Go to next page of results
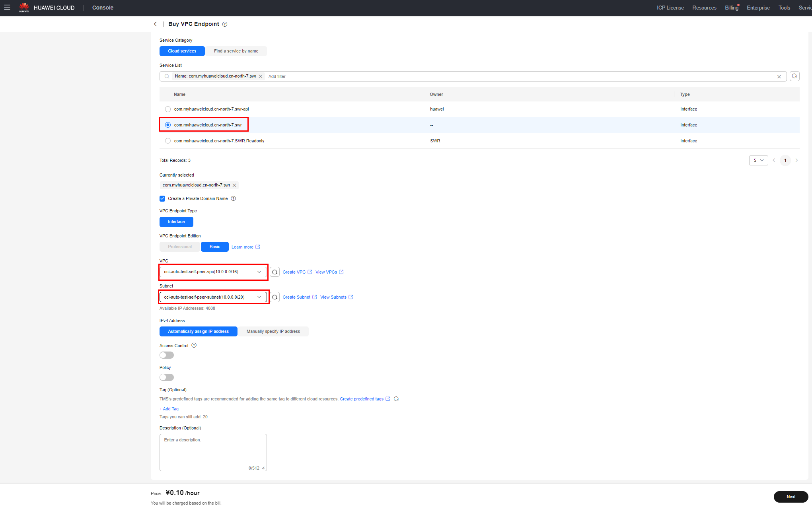 point(796,160)
